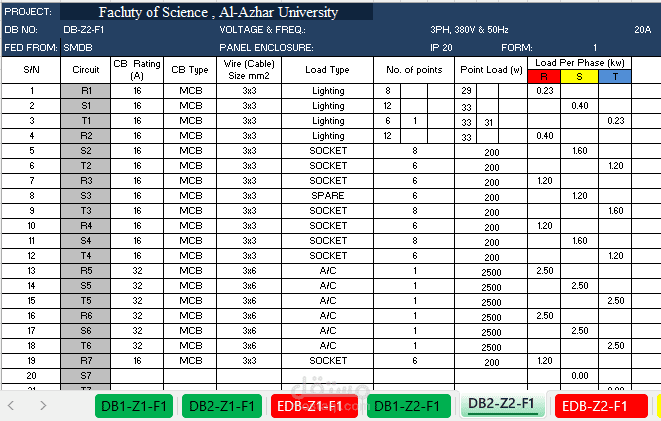Click the 2500 point load in row 16
661x421 pixels.
coord(491,317)
